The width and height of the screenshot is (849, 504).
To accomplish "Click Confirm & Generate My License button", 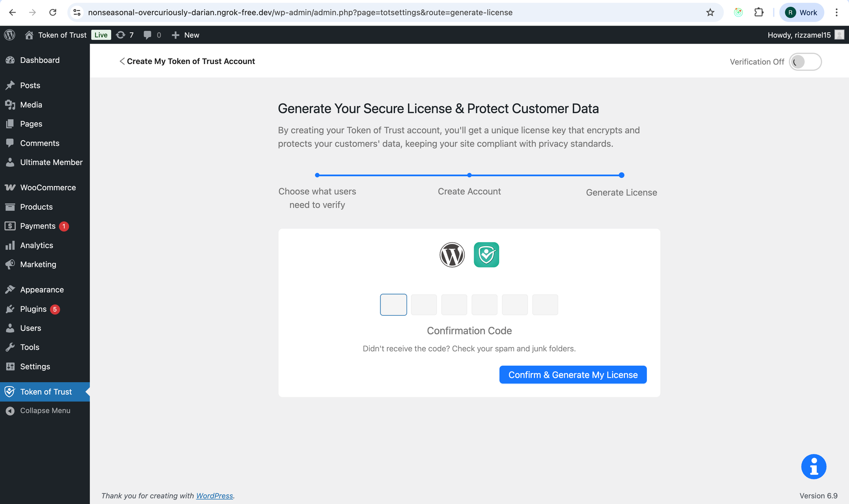I will pyautogui.click(x=573, y=375).
